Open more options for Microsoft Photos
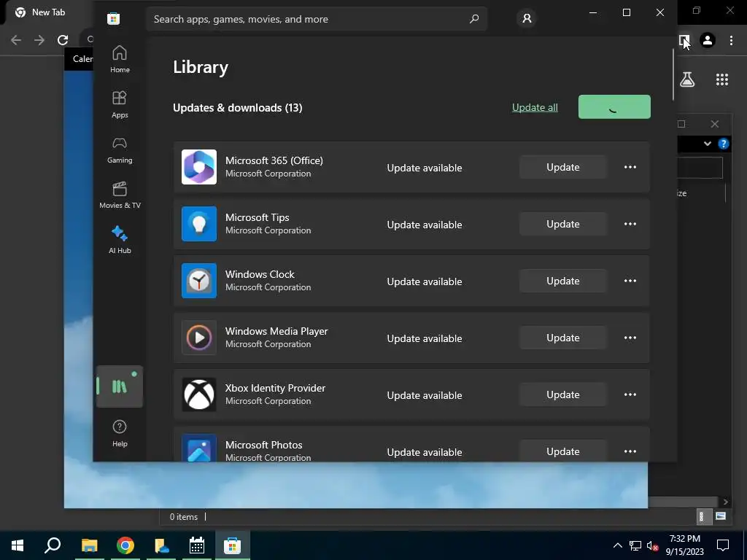The width and height of the screenshot is (747, 560). tap(630, 451)
